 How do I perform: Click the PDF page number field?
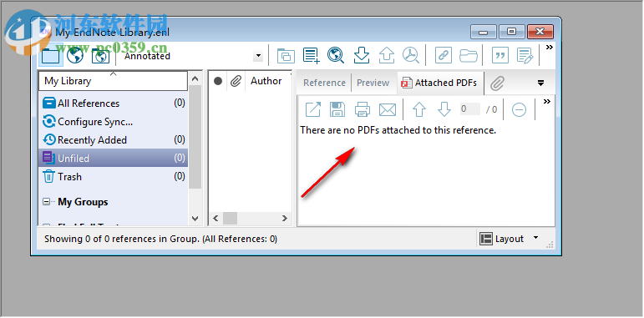tap(469, 109)
